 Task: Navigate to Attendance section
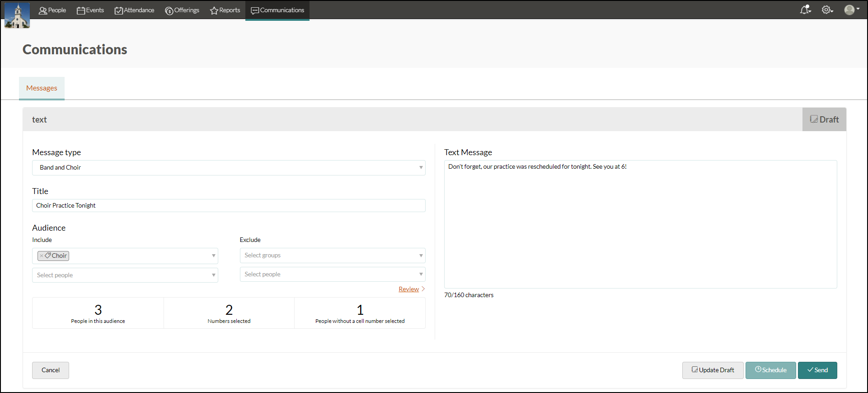(134, 10)
